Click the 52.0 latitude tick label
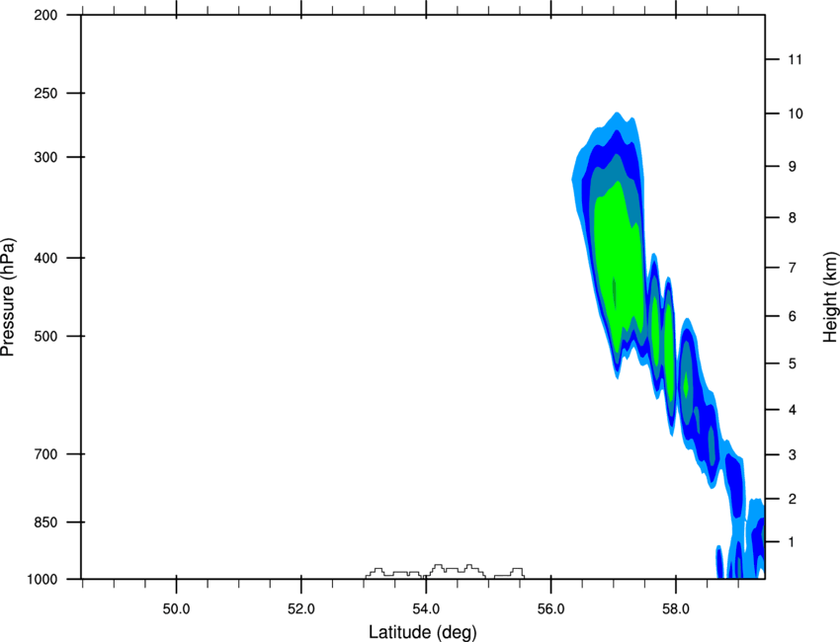 click(301, 609)
